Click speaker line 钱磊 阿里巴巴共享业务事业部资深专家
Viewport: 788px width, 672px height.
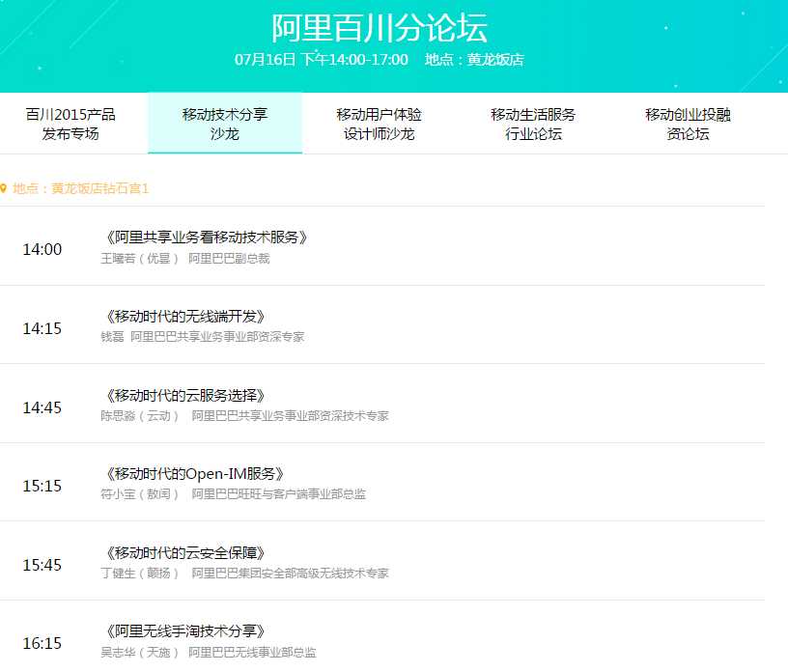tap(203, 337)
